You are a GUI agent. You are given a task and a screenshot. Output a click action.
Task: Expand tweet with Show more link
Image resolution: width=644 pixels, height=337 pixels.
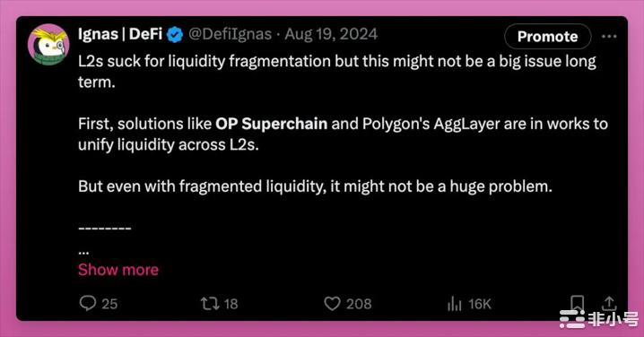[x=118, y=270]
